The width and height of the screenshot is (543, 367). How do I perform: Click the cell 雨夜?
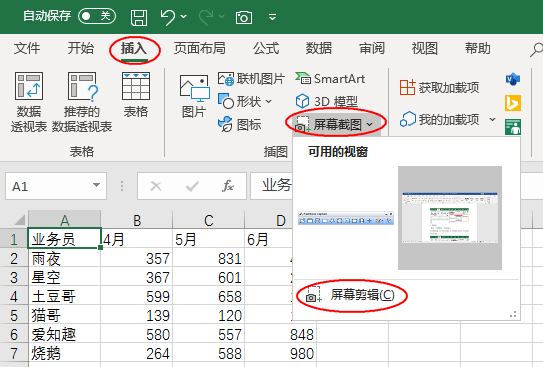pos(64,258)
